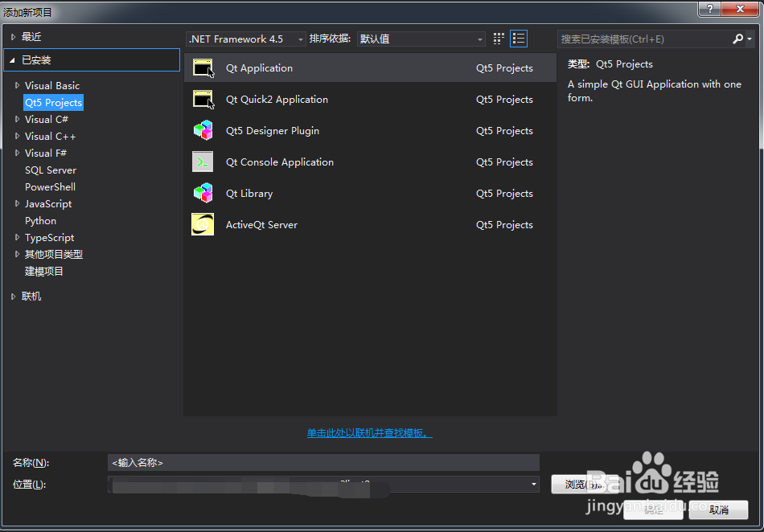Choose the ActiveQt Server icon
Viewport: 764px width, 532px height.
[x=203, y=224]
